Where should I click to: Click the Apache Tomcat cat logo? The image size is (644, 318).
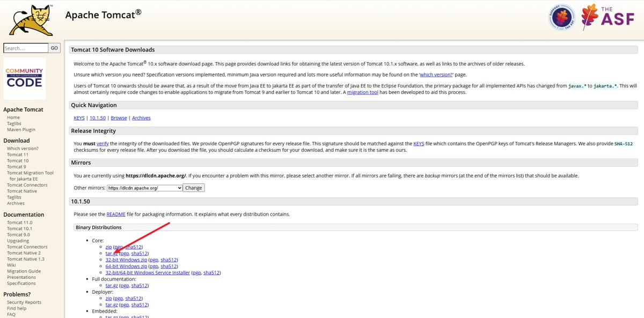coord(32,20)
